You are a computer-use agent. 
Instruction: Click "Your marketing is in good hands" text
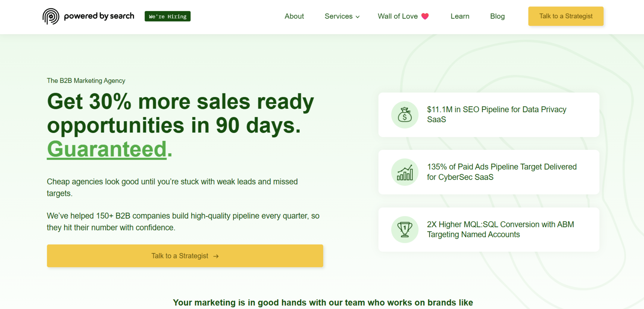323,303
